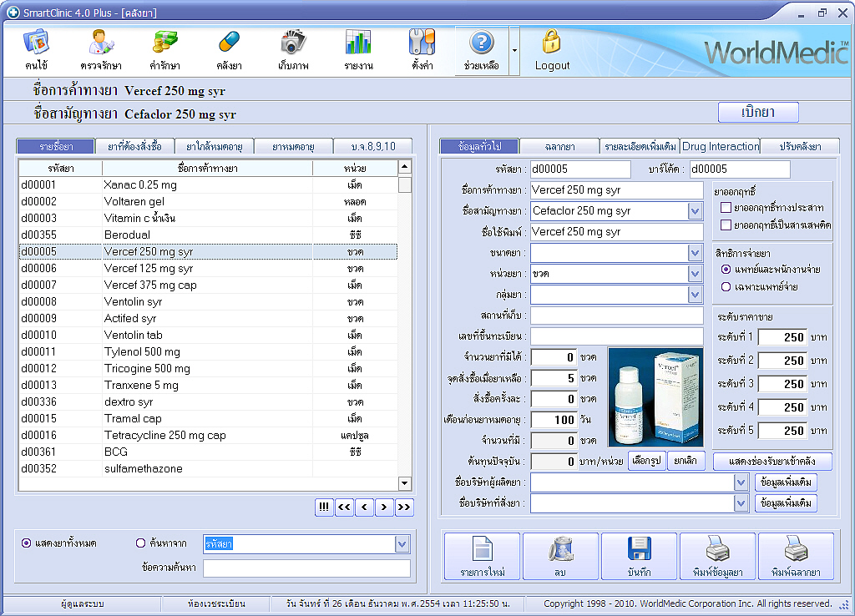
Task: Open the หน่วยยา unit dropdown
Action: (695, 274)
